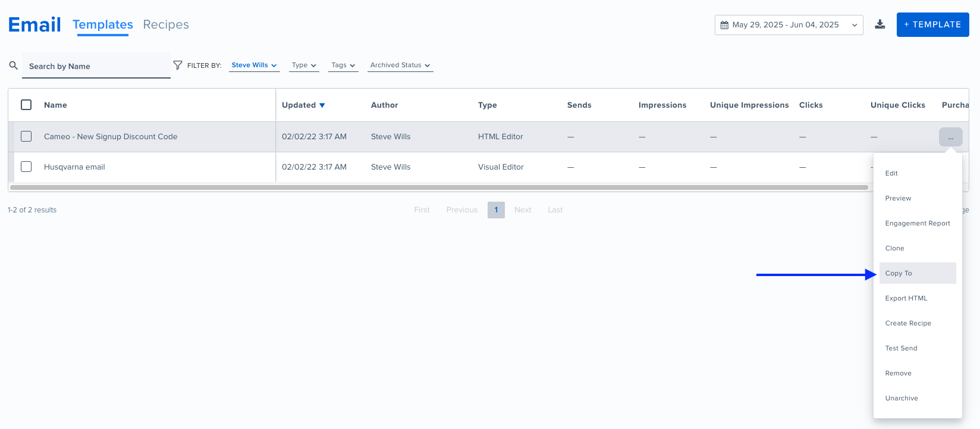Choose Copy To in the context menu
This screenshot has height=429, width=980.
coord(918,273)
